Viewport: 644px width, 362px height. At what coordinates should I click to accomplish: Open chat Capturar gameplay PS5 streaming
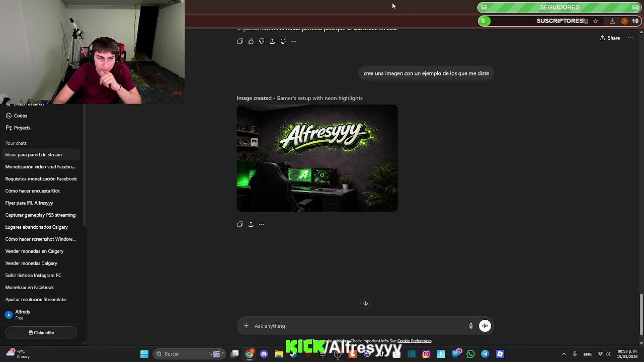(x=41, y=215)
